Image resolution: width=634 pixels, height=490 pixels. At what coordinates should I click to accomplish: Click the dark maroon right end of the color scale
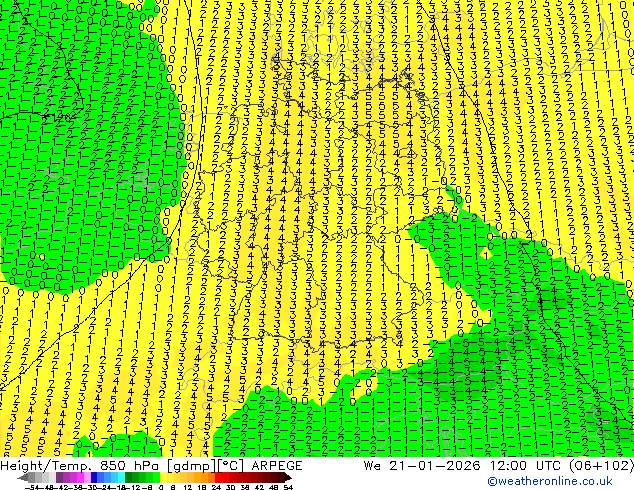point(288,477)
